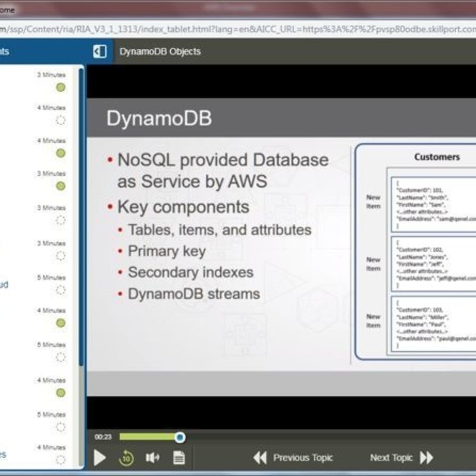The height and width of the screenshot is (476, 476).
Task: Play the DynamoDB Objects video
Action: click(99, 458)
